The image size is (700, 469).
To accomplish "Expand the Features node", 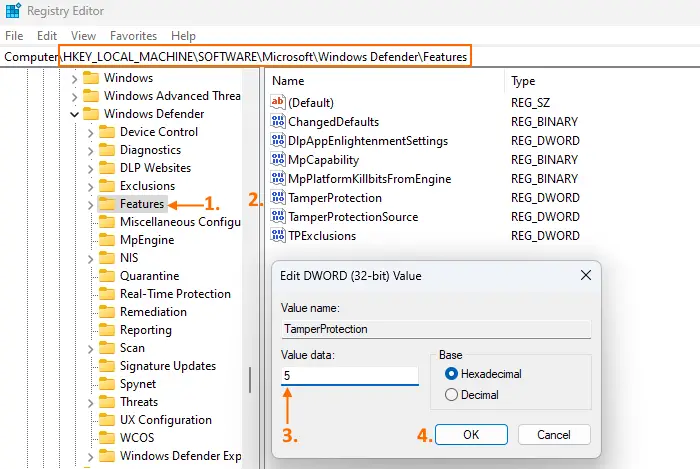I will click(x=91, y=205).
